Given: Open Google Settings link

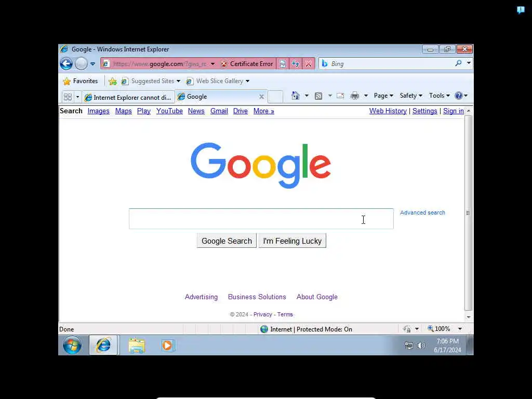Looking at the screenshot, I should click(x=425, y=111).
